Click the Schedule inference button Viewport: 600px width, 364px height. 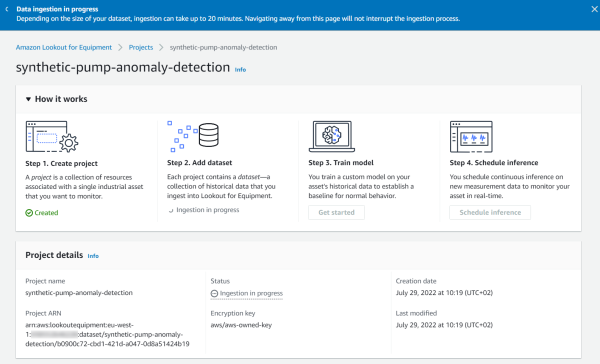tap(490, 212)
